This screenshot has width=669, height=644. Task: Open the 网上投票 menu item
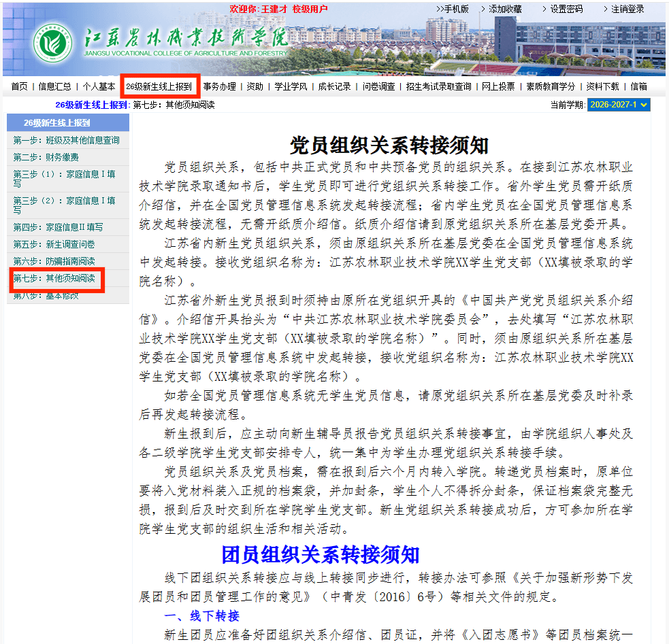pos(498,86)
